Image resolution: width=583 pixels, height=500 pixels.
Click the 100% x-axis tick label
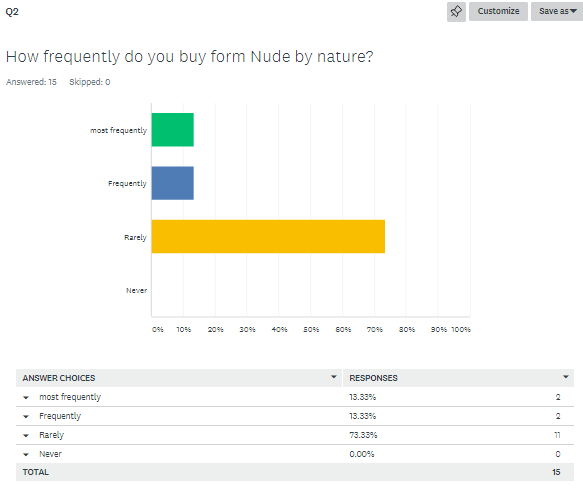pyautogui.click(x=461, y=329)
